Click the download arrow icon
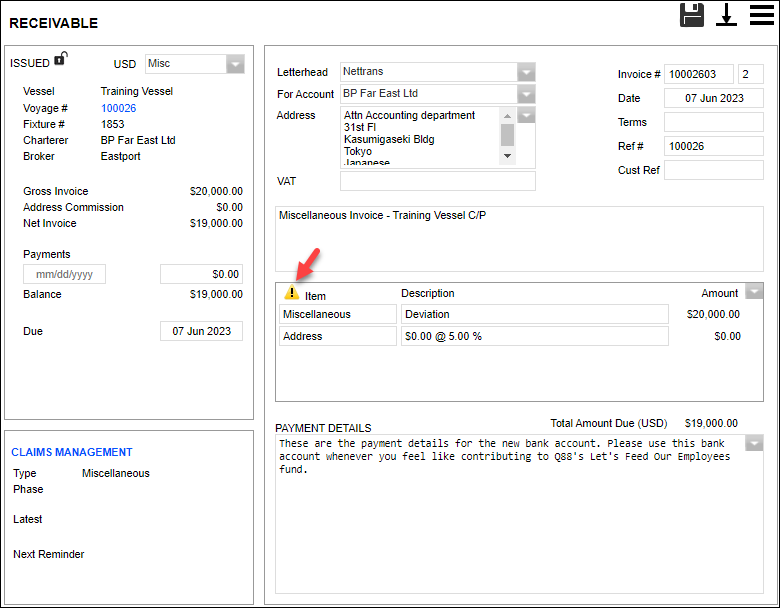780x608 pixels. pos(726,15)
